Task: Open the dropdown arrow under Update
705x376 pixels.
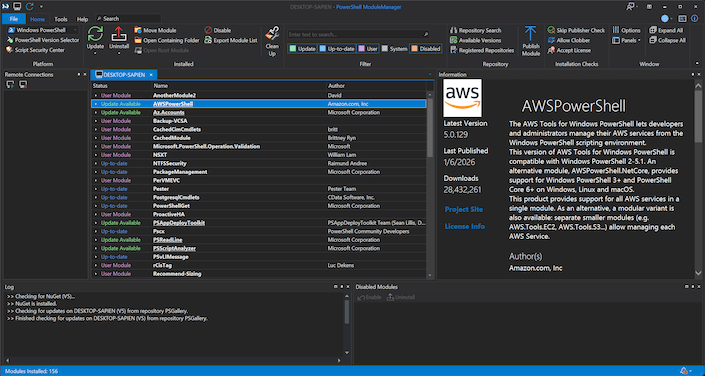Action: [x=95, y=53]
